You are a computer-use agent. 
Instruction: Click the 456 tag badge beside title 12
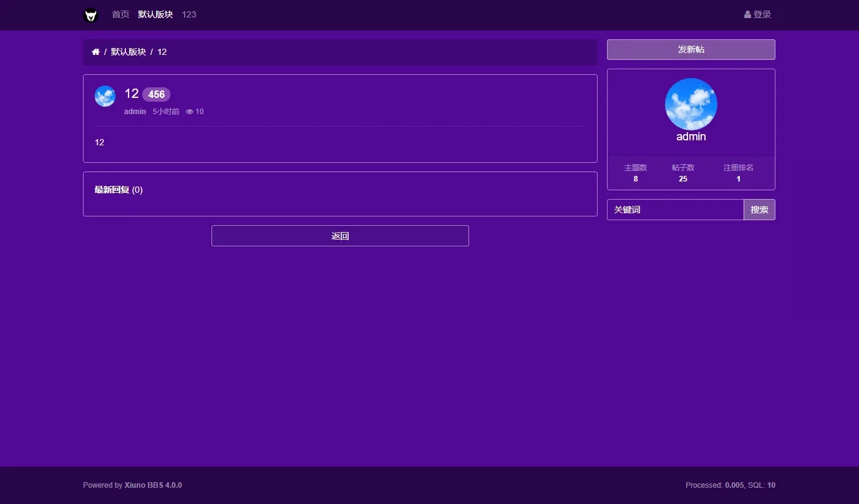click(156, 94)
